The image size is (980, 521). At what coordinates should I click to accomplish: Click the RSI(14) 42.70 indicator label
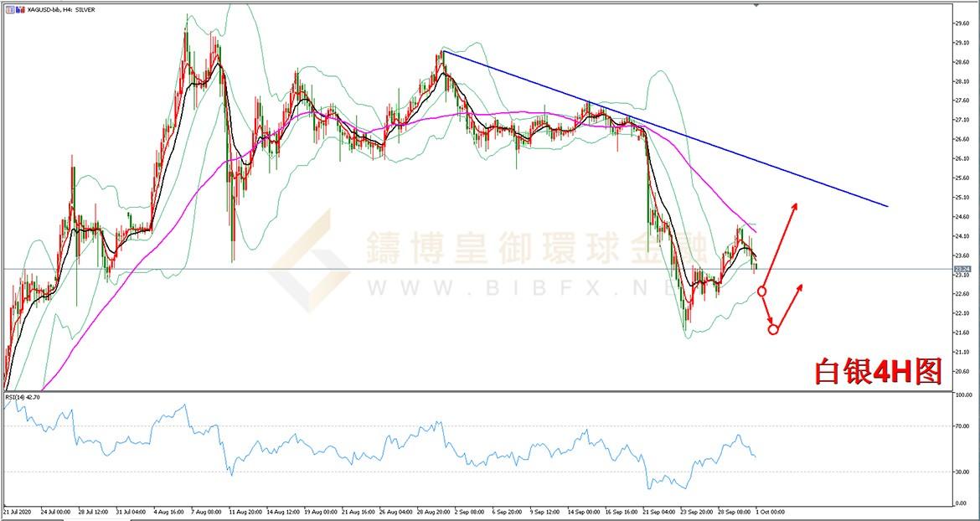pyautogui.click(x=23, y=397)
